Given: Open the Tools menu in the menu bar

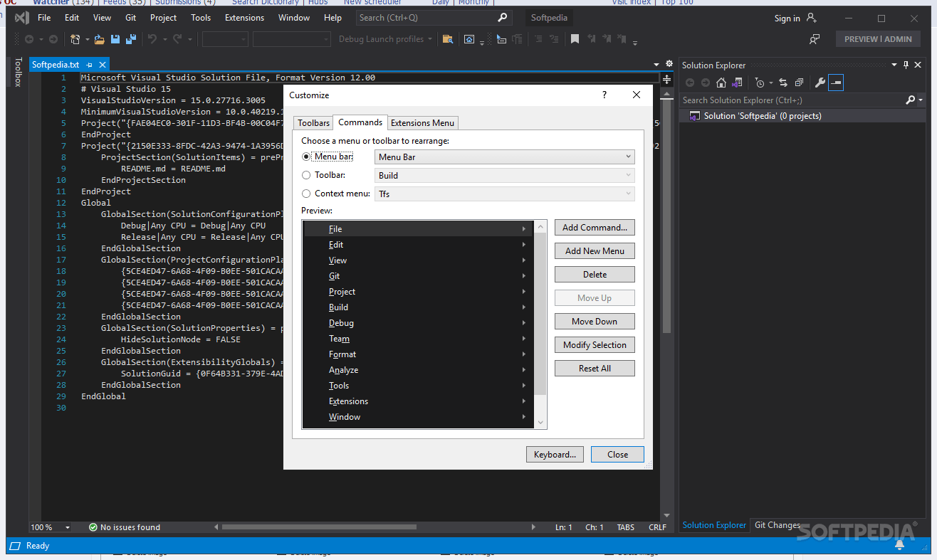Looking at the screenshot, I should pyautogui.click(x=201, y=18).
